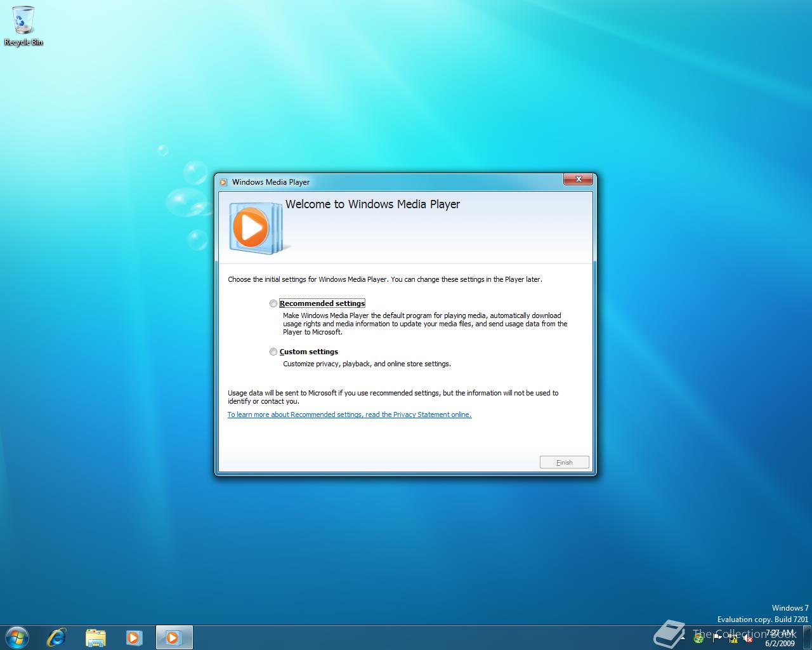
Task: Open the Recycle Bin on desktop
Action: click(23, 26)
